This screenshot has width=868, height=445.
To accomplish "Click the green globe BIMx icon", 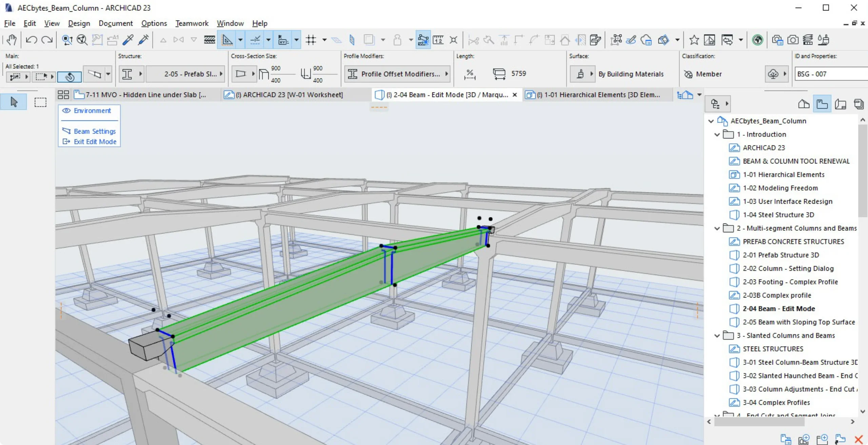I will (757, 40).
